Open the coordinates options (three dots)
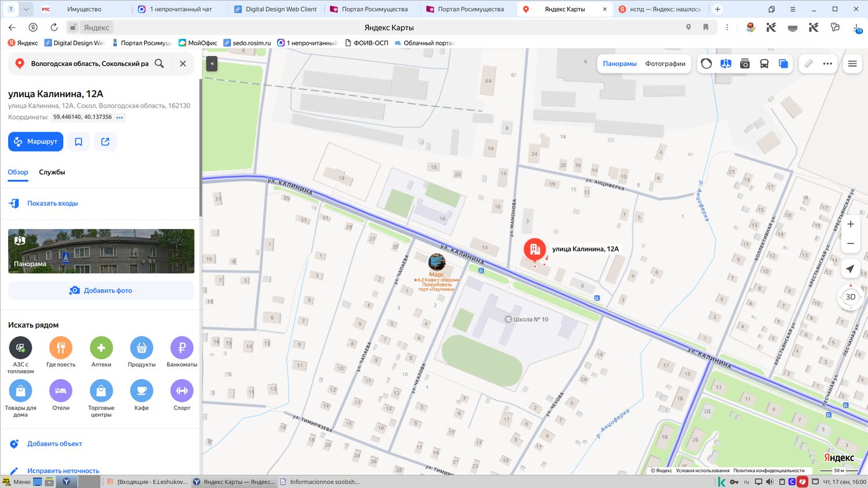 [x=120, y=117]
